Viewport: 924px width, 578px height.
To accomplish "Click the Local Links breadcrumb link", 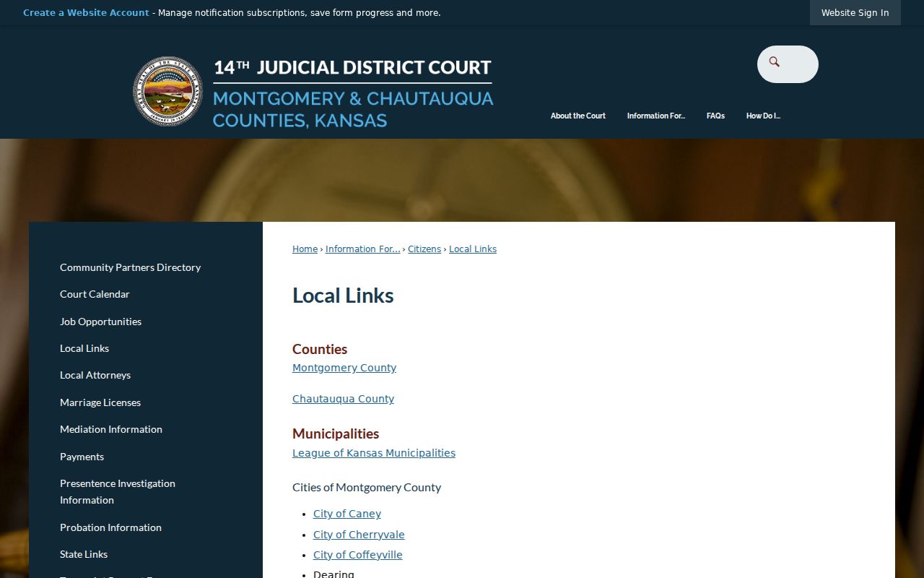I will tap(473, 249).
